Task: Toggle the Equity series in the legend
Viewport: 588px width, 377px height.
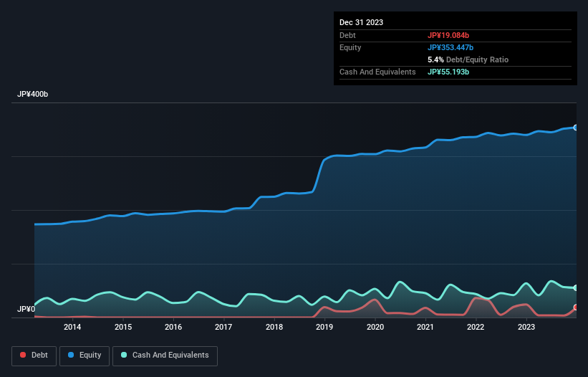Action: (85, 355)
